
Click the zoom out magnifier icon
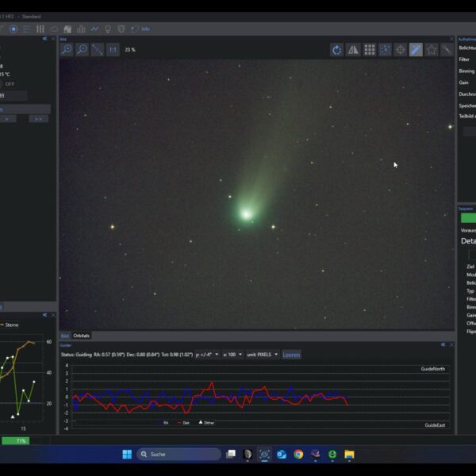coord(82,49)
